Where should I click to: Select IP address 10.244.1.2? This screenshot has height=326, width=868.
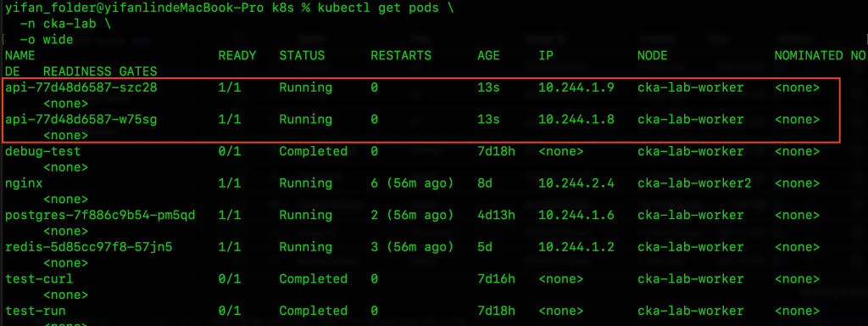pos(576,247)
